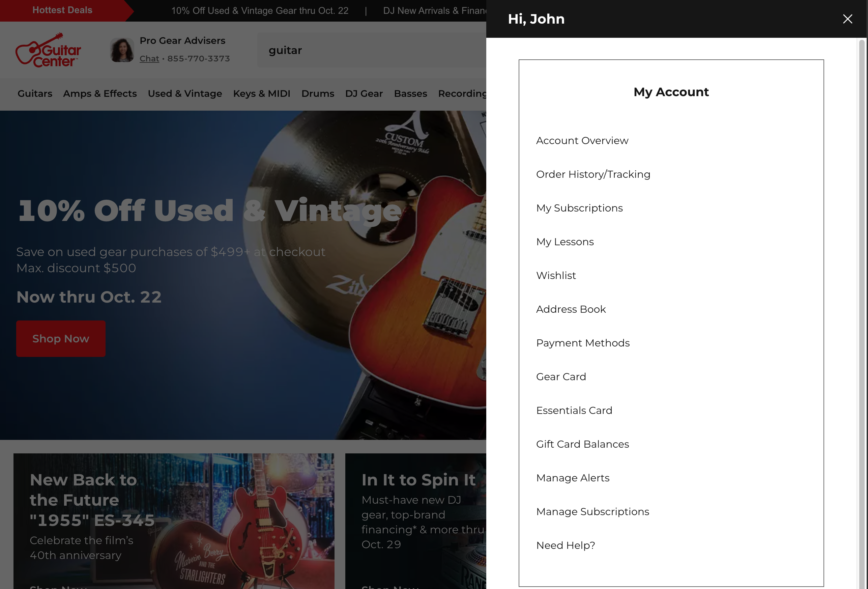This screenshot has height=589, width=868.
Task: Open My Lessons
Action: click(565, 242)
